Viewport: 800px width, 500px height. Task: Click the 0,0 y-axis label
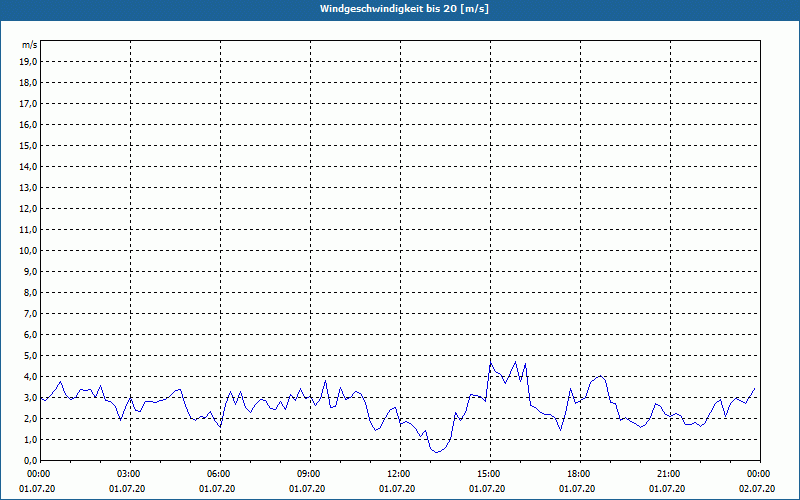pyautogui.click(x=30, y=461)
